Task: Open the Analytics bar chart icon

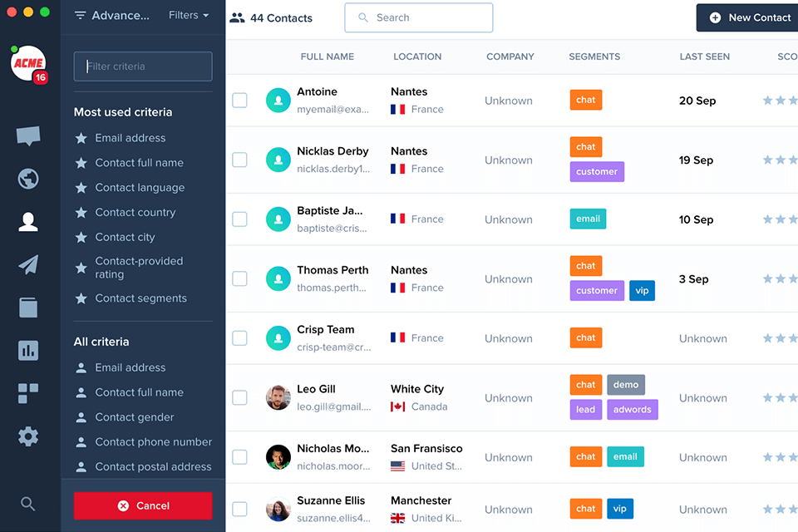Action: tap(28, 350)
